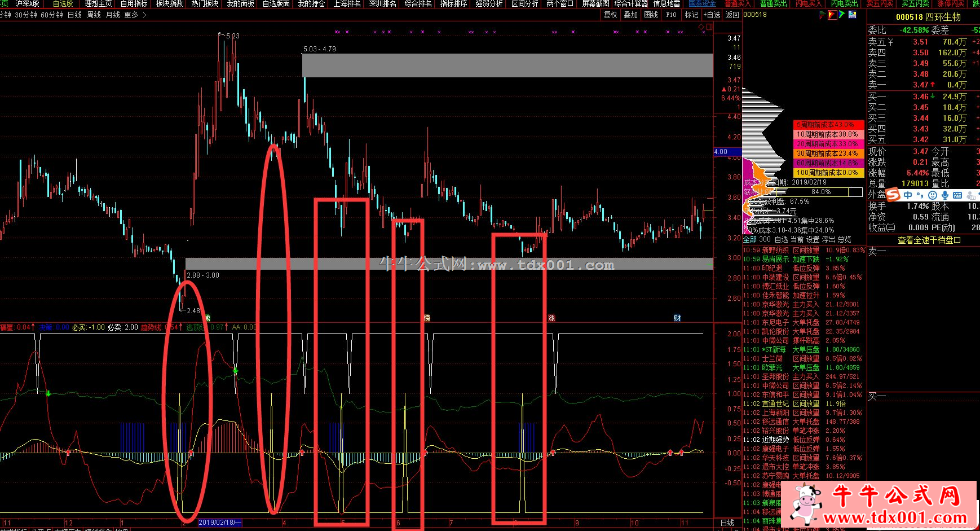This screenshot has width=980, height=531.
Task: Click the microphone voice input icon
Action: click(x=944, y=195)
